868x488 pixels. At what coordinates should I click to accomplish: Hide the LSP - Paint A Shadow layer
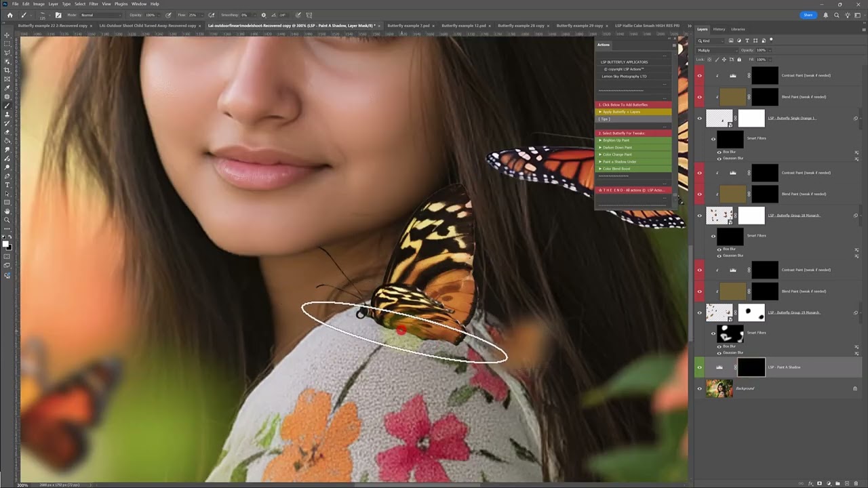pos(700,367)
